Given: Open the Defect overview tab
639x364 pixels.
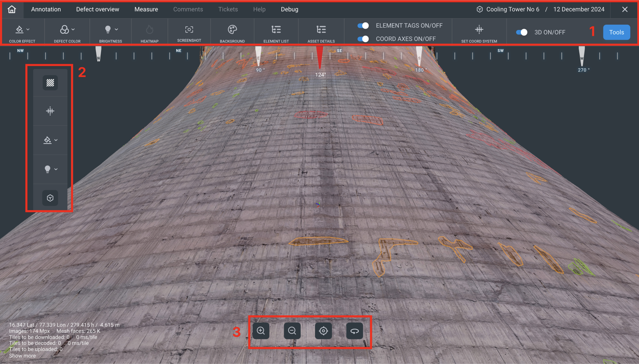Looking at the screenshot, I should click(x=97, y=9).
